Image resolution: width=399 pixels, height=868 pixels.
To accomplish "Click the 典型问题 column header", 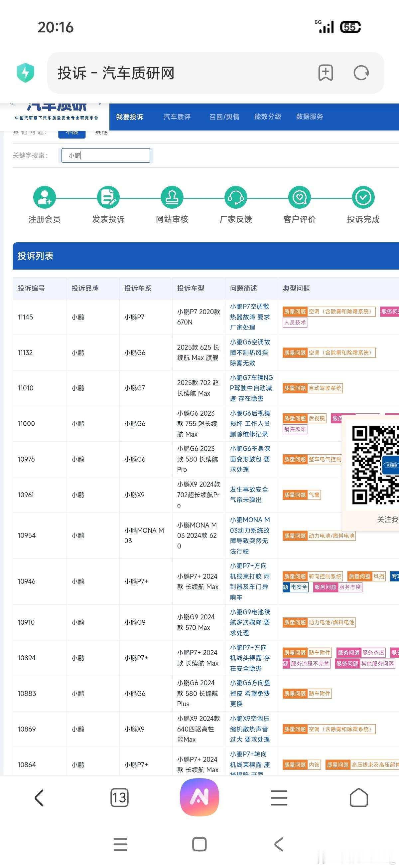I will point(296,289).
